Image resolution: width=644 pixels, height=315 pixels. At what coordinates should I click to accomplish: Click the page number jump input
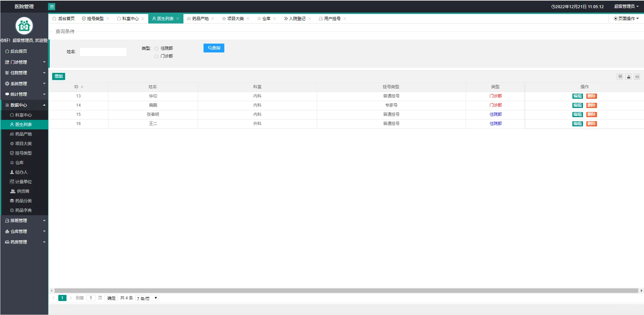(91, 298)
